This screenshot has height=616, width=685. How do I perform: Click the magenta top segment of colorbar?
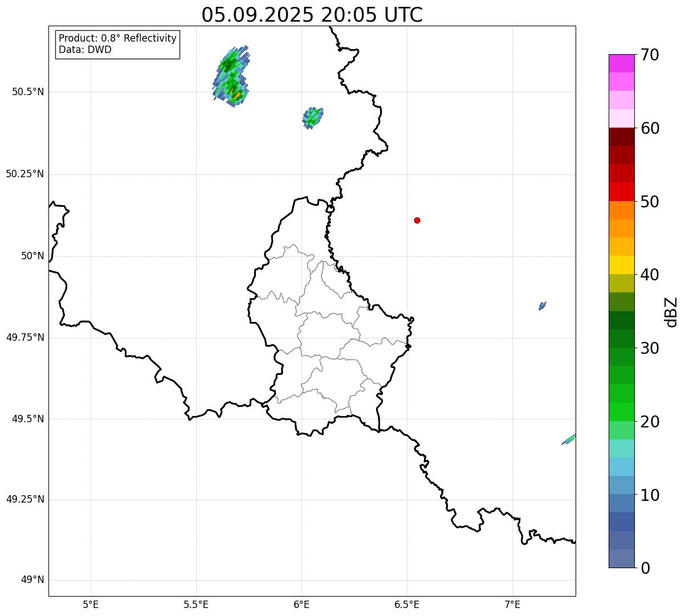(x=621, y=63)
